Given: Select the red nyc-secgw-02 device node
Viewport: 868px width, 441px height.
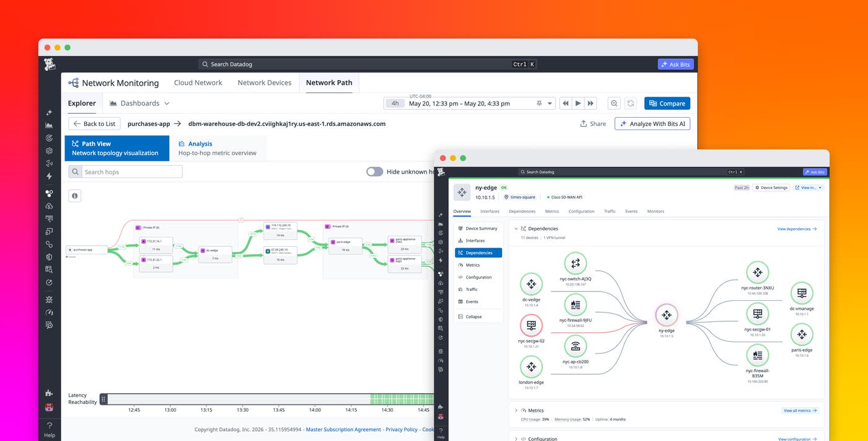Looking at the screenshot, I should [531, 325].
